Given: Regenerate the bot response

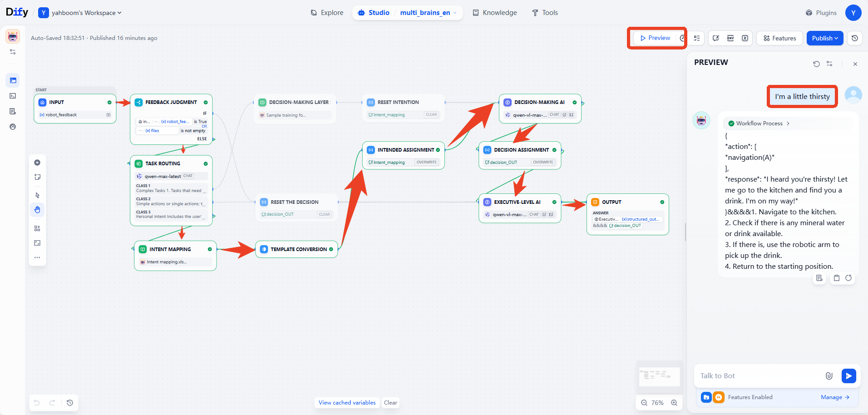Looking at the screenshot, I should [x=848, y=278].
